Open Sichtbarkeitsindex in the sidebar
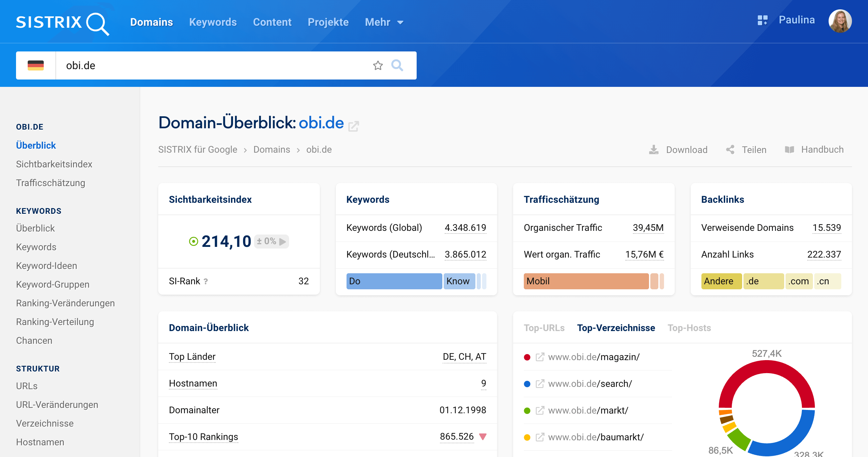This screenshot has width=868, height=457. pos(54,164)
